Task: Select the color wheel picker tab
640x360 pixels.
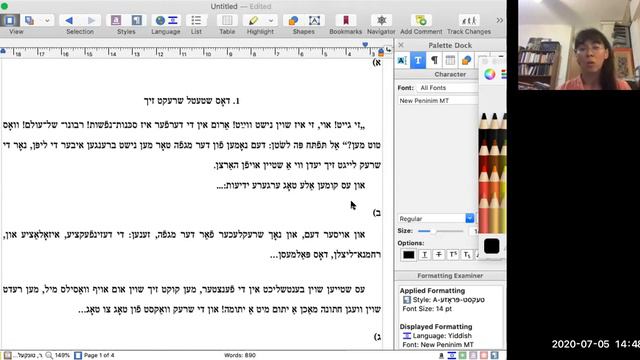Action: click(490, 74)
